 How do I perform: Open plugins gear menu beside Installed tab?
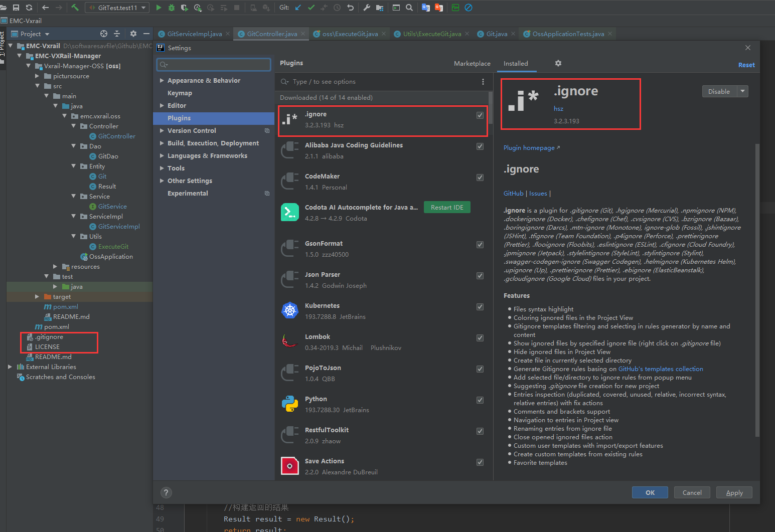558,63
